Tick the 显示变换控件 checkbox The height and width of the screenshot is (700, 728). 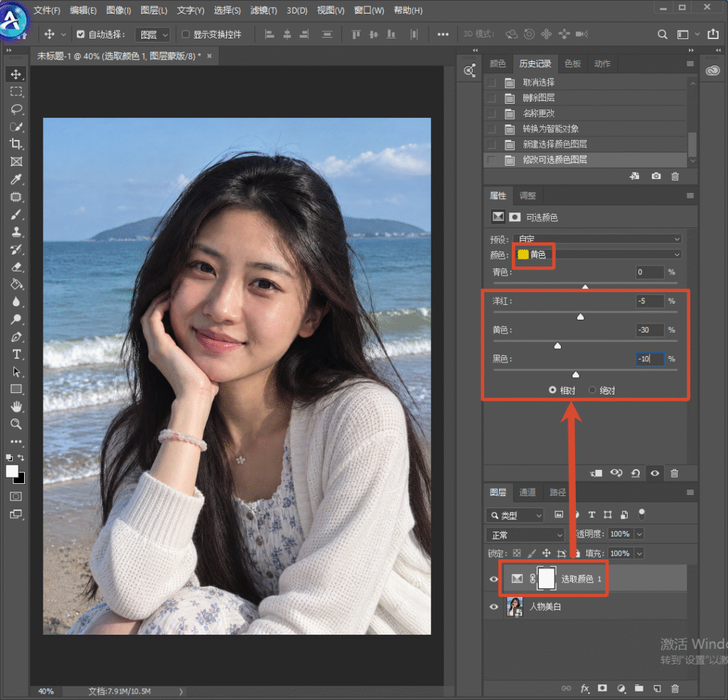pos(186,34)
